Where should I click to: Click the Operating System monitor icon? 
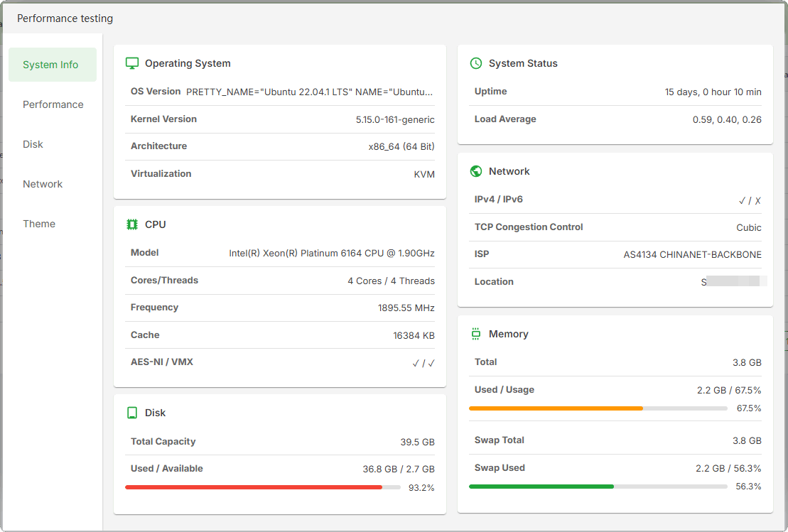pyautogui.click(x=131, y=63)
